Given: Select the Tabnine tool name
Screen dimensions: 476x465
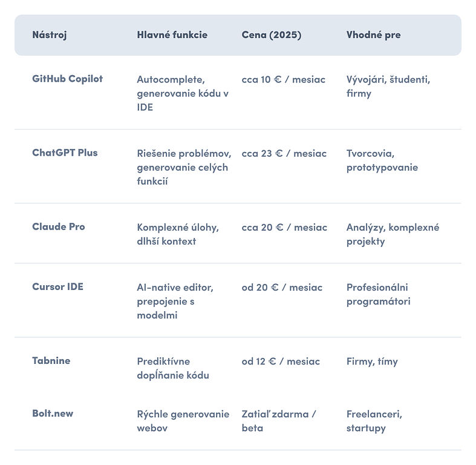Looking at the screenshot, I should (51, 360).
